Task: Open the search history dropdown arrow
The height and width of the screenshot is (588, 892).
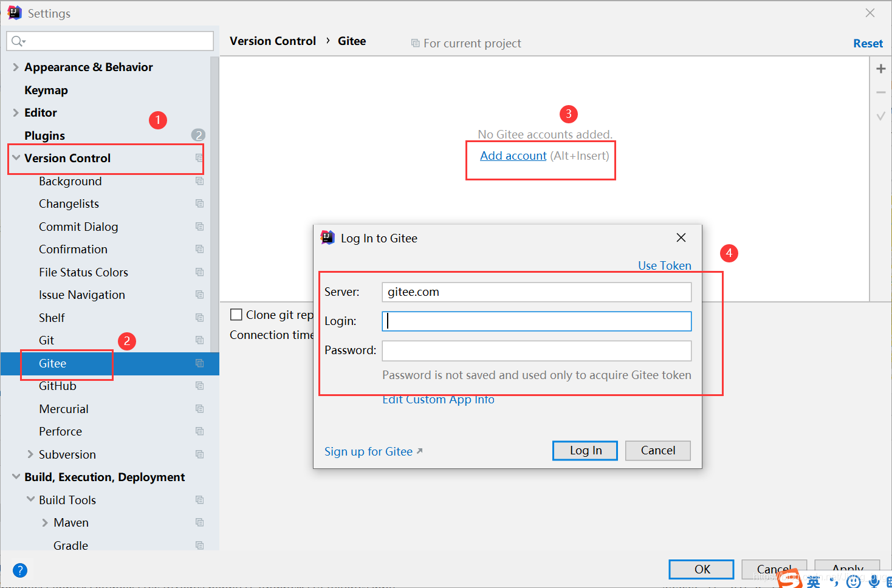Action: [24, 42]
